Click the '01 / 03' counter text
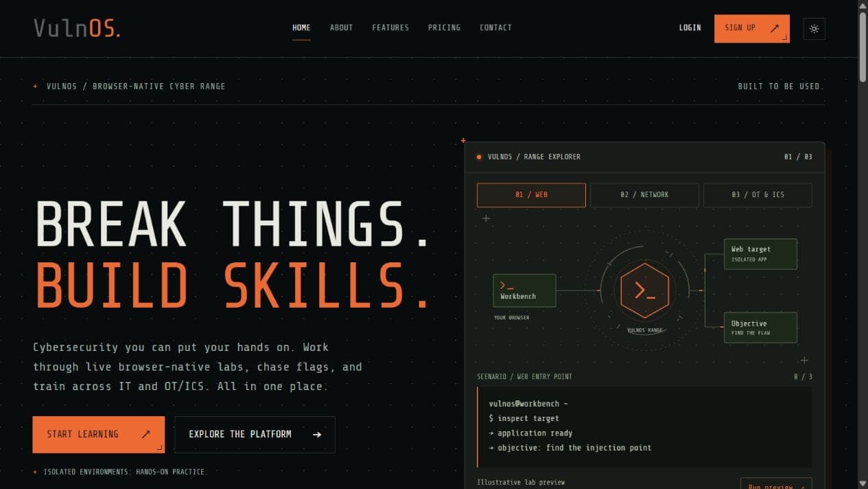This screenshot has height=489, width=868. coord(798,157)
